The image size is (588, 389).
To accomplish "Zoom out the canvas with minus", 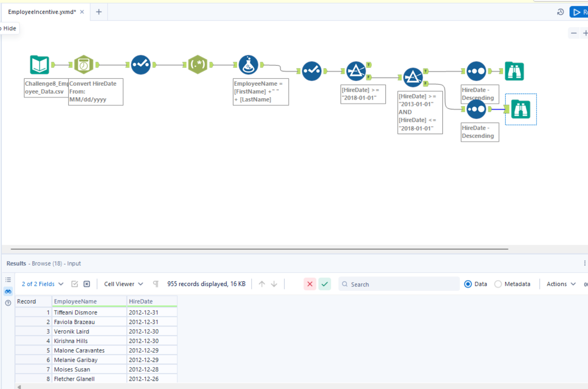I will 574,33.
